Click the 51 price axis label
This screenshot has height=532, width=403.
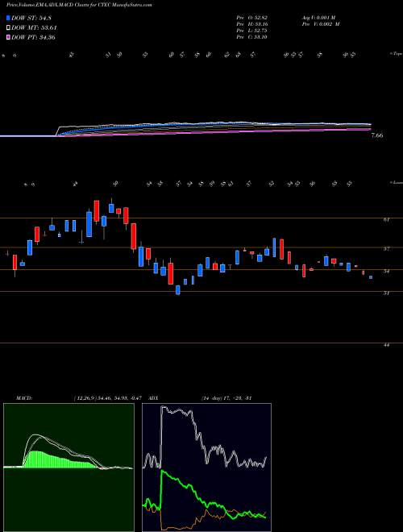click(386, 293)
